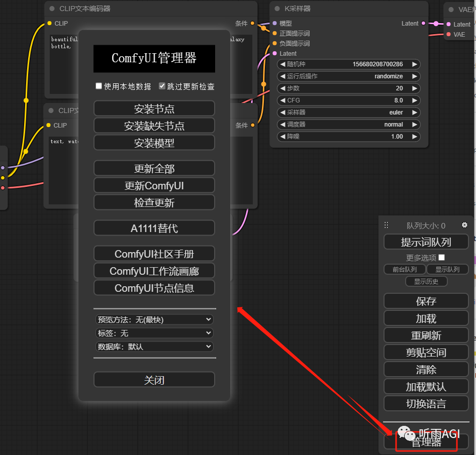Click the seed value 156680208700286
Viewport: 476px width, 455px height.
click(x=377, y=64)
